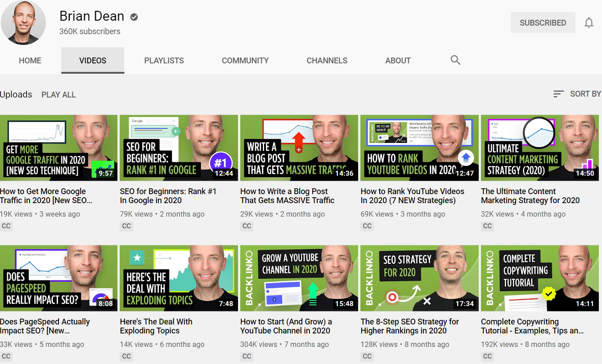The height and width of the screenshot is (364, 602).
Task: Click '14K views • 6 months ago' text
Action: [162, 345]
